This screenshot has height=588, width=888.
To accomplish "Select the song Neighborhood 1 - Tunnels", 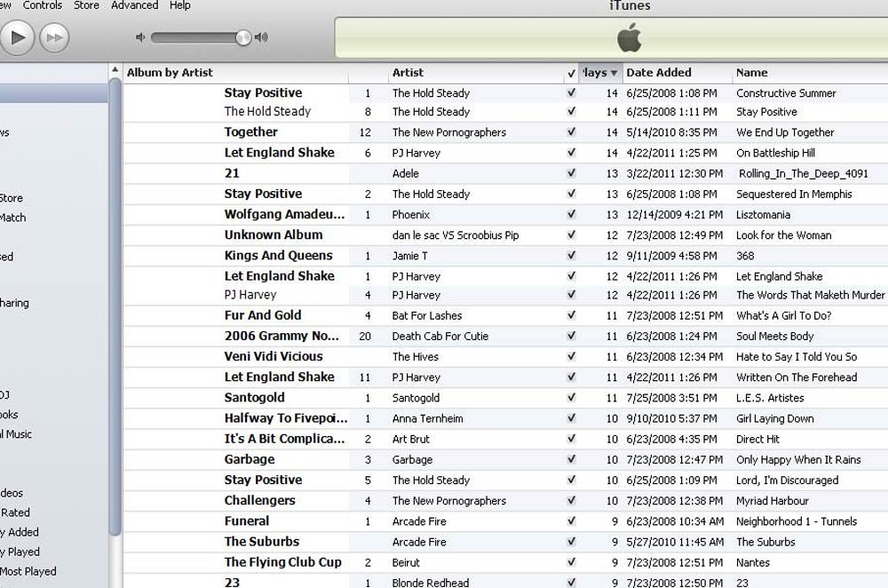I will [x=797, y=521].
